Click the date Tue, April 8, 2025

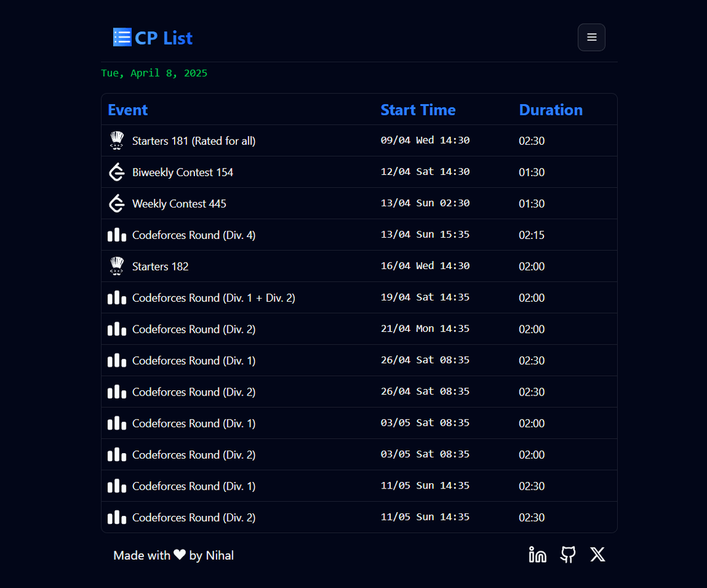154,73
